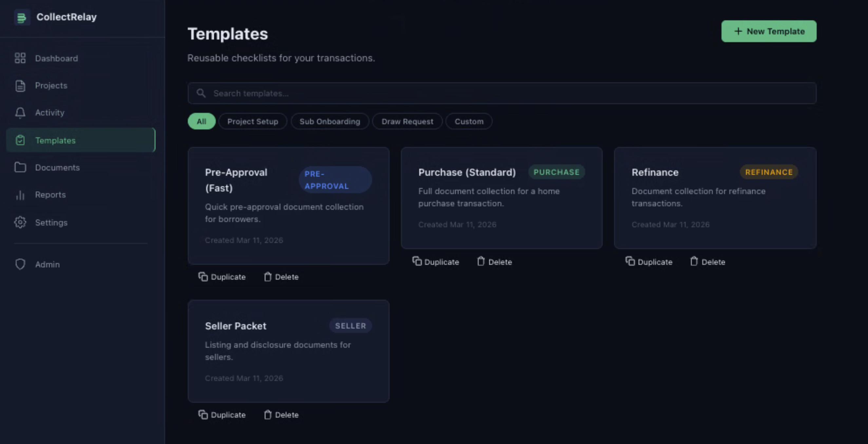
Task: Toggle the Sub Onboarding filter chip
Action: tap(330, 121)
